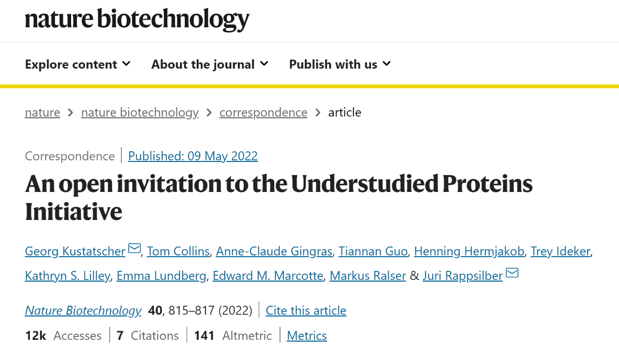This screenshot has width=619, height=364.
Task: Navigate to correspondence breadcrumb
Action: point(264,112)
